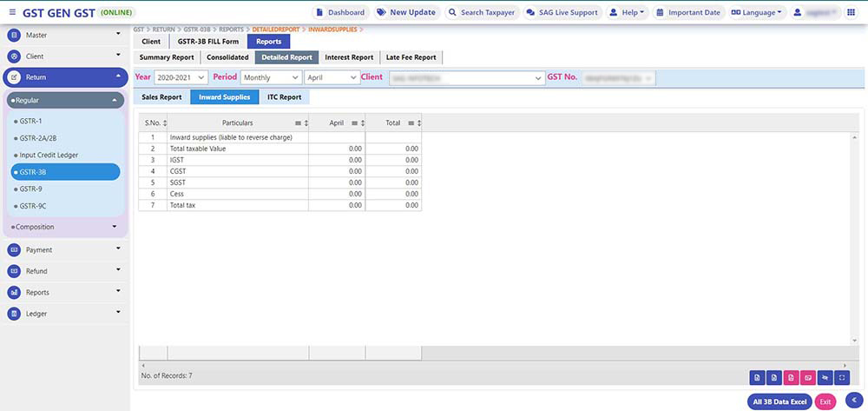Open column menu icon for April
868x411 pixels.
point(354,123)
